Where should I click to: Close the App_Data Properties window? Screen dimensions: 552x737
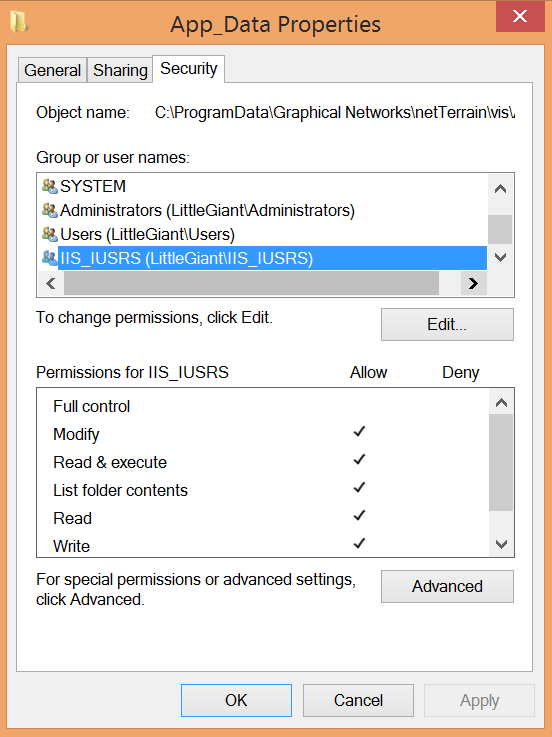tap(520, 16)
